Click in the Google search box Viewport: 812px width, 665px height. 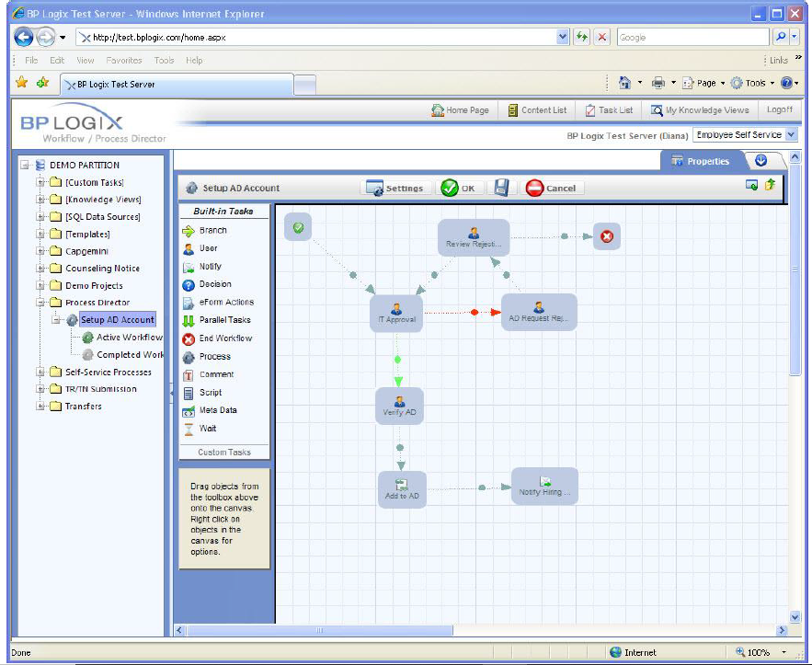[692, 38]
